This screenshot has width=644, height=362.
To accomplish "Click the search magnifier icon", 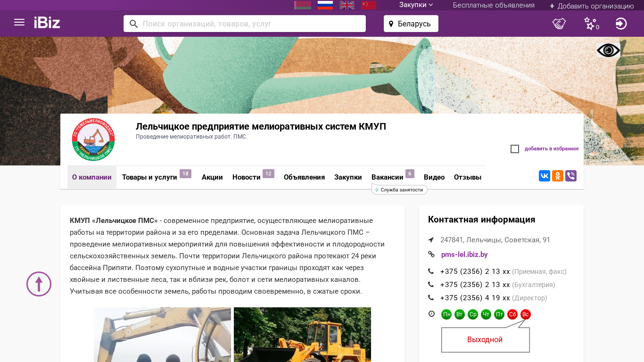I will [133, 24].
